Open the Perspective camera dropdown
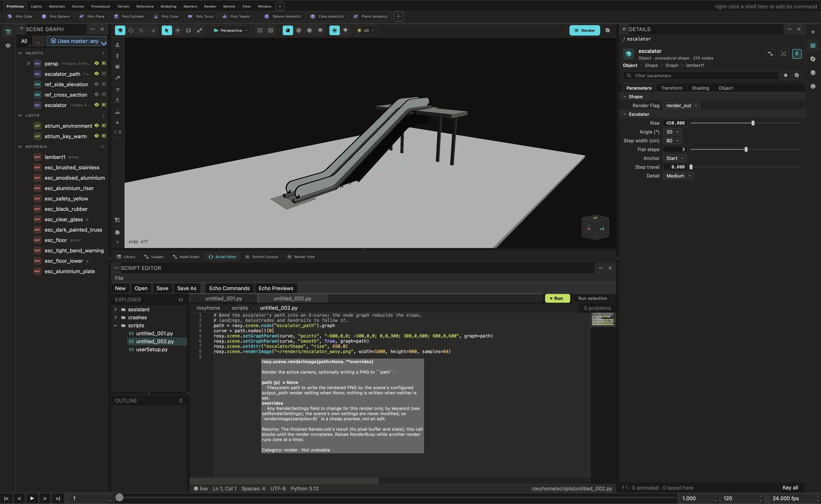The height and width of the screenshot is (504, 821). [x=231, y=30]
